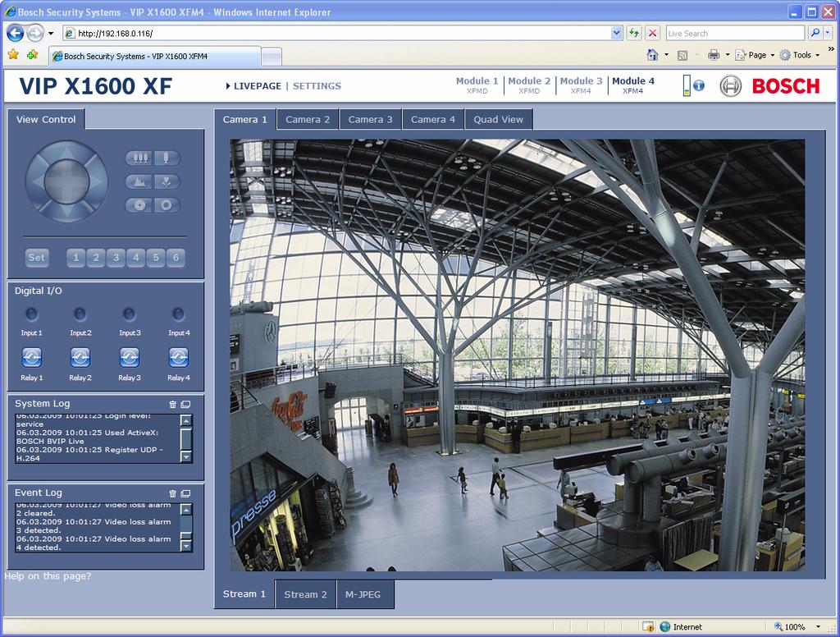Open the SETTINGS page link
The width and height of the screenshot is (840, 637).
[317, 86]
